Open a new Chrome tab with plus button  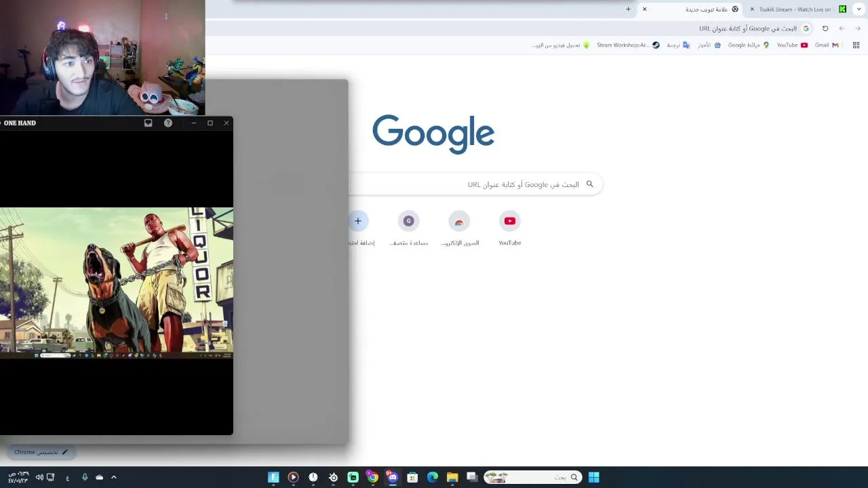(x=628, y=9)
